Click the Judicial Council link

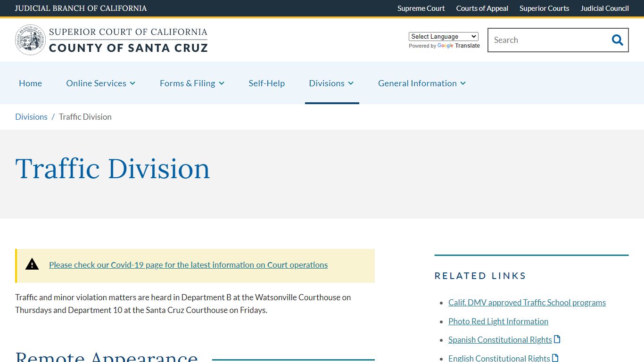point(605,8)
